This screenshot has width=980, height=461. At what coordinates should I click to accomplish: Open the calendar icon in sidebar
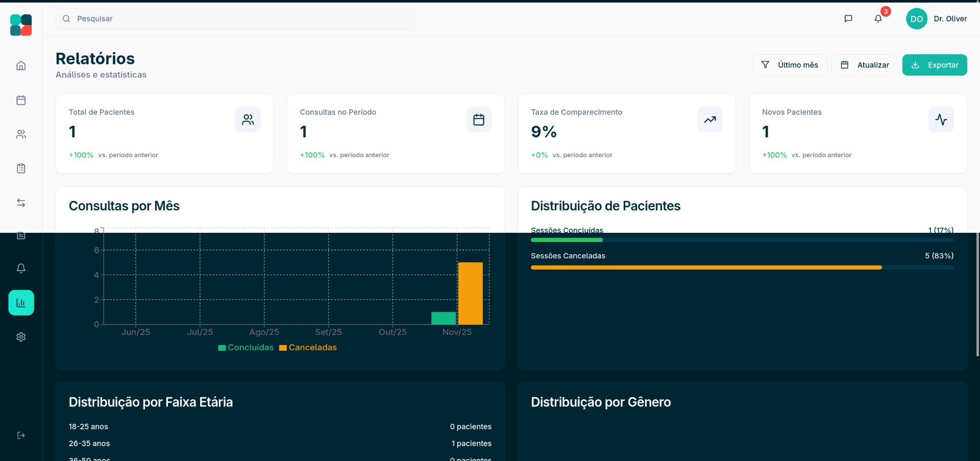(x=21, y=100)
